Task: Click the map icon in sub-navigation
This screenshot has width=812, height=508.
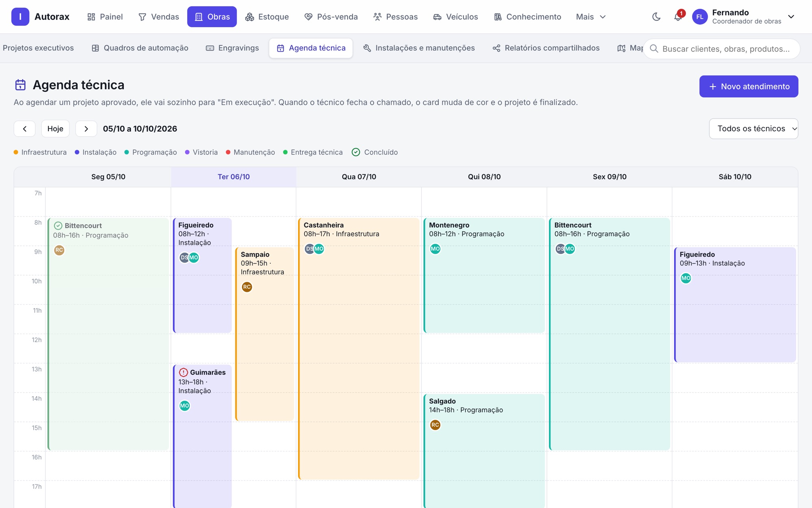Action: [x=621, y=48]
